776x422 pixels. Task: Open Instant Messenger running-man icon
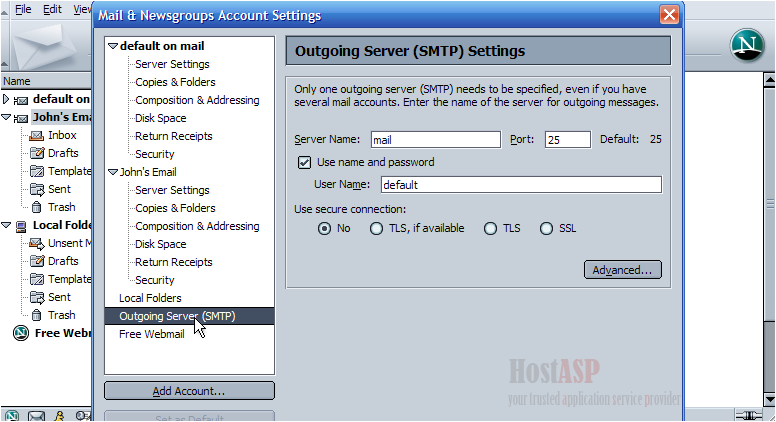coord(59,416)
